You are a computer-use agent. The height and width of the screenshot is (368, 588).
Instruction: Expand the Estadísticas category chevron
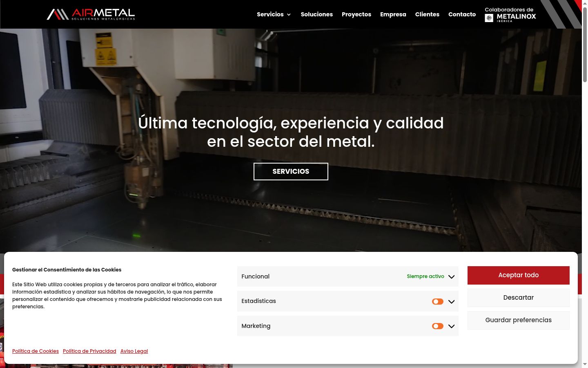pos(451,302)
